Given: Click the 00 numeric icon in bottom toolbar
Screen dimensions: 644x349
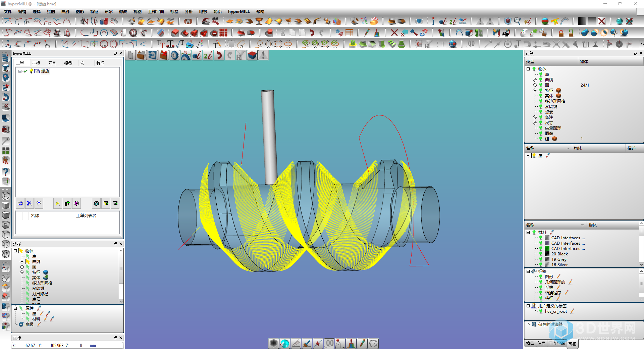Looking at the screenshot, I should point(329,343).
